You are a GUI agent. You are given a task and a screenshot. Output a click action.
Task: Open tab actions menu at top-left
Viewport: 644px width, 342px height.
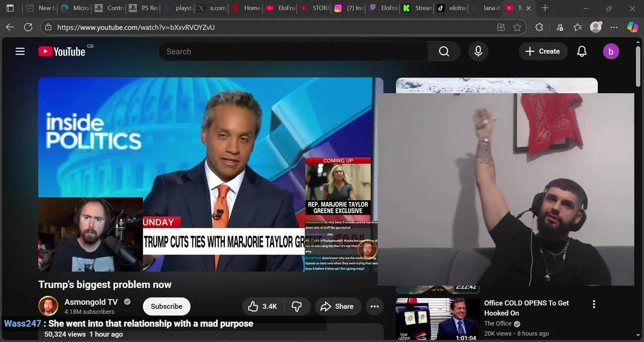click(x=10, y=8)
